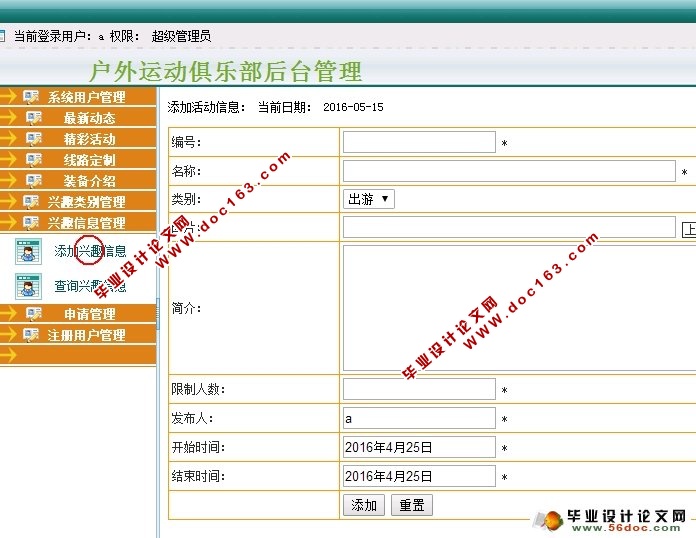Image resolution: width=696 pixels, height=538 pixels.
Task: Open the 类别 dropdown showing 出游
Action: (368, 199)
